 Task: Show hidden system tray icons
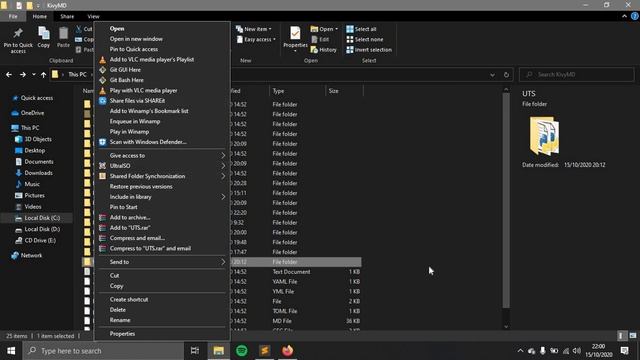pos(520,351)
